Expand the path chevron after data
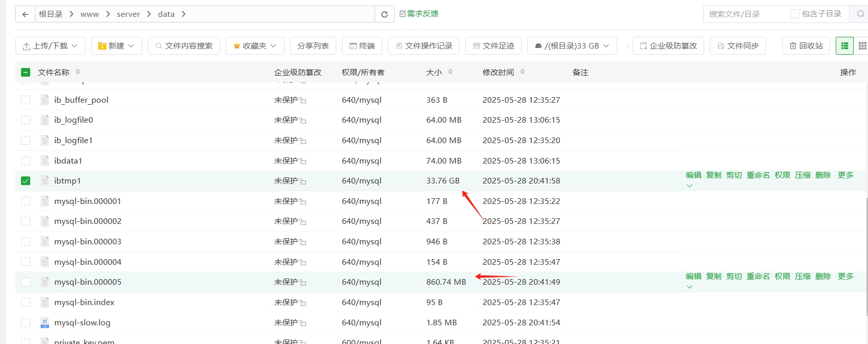 pyautogui.click(x=184, y=14)
